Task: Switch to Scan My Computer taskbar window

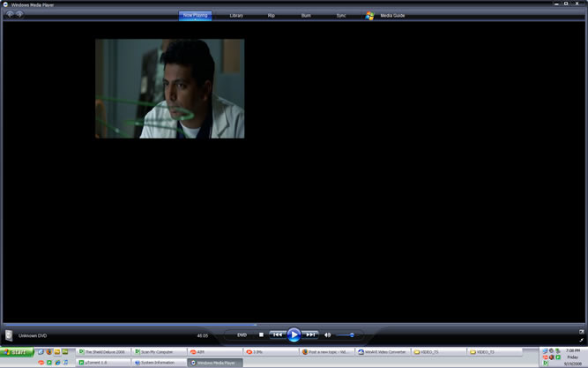Action: [x=159, y=352]
